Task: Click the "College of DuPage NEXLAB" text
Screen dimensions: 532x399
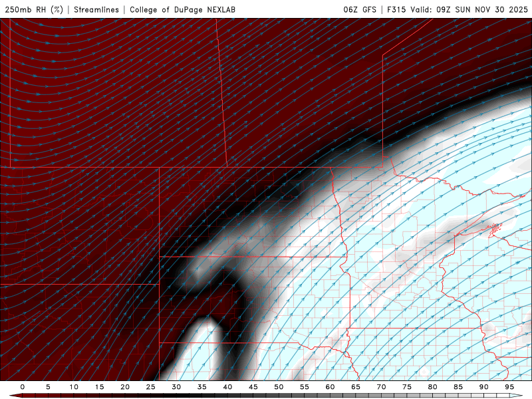Action: 182,9
